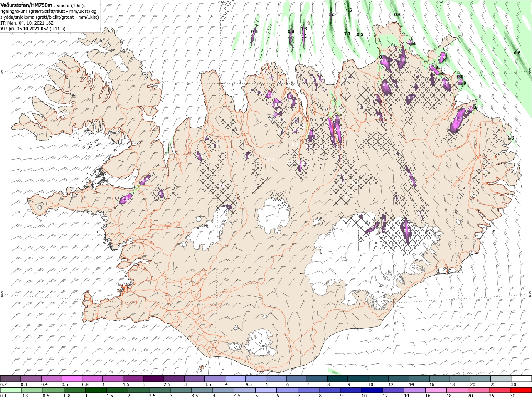Pick the bright pink 0.5 swatch, upper scale

[71, 379]
